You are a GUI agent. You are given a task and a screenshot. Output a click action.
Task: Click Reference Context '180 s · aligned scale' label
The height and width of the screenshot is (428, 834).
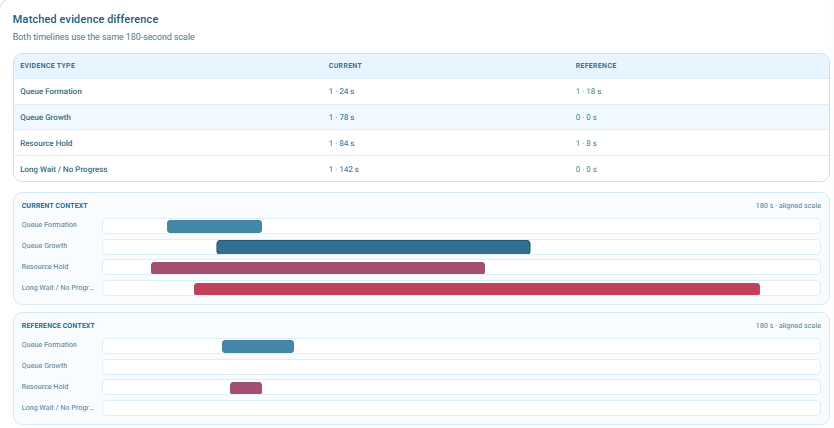point(788,326)
